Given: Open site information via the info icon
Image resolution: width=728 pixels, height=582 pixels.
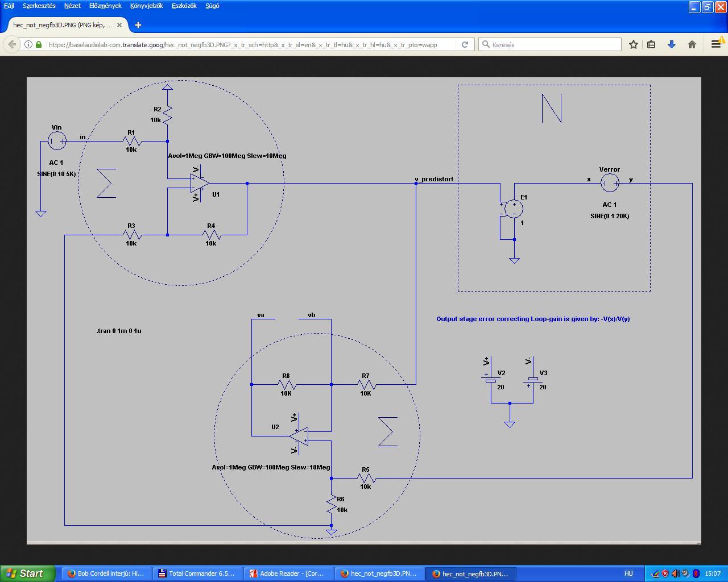Looking at the screenshot, I should tap(28, 44).
